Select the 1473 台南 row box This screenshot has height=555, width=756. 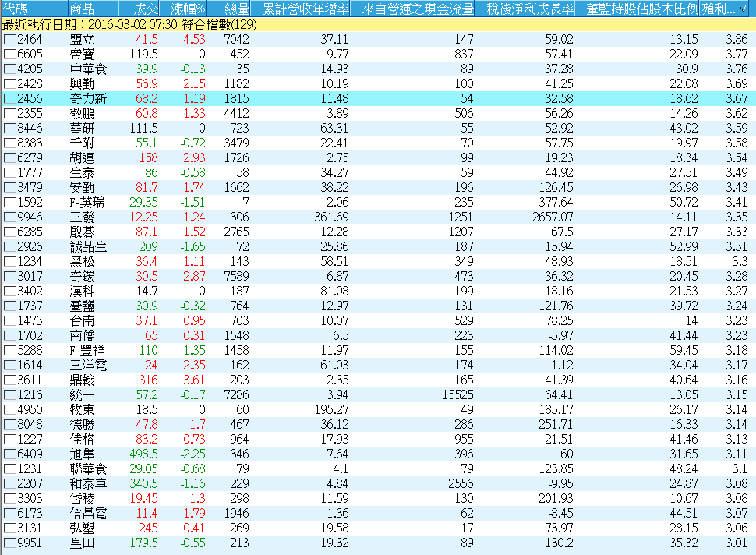[x=9, y=321]
